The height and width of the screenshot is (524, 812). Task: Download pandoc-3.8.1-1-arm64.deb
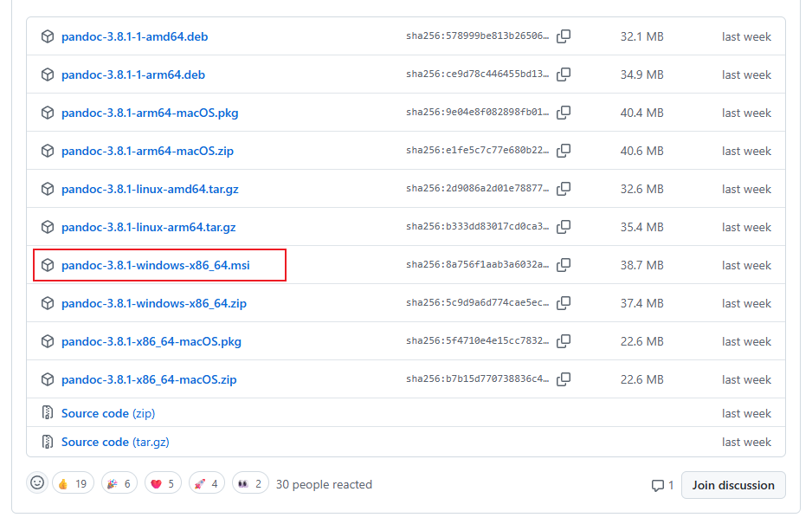pos(133,74)
